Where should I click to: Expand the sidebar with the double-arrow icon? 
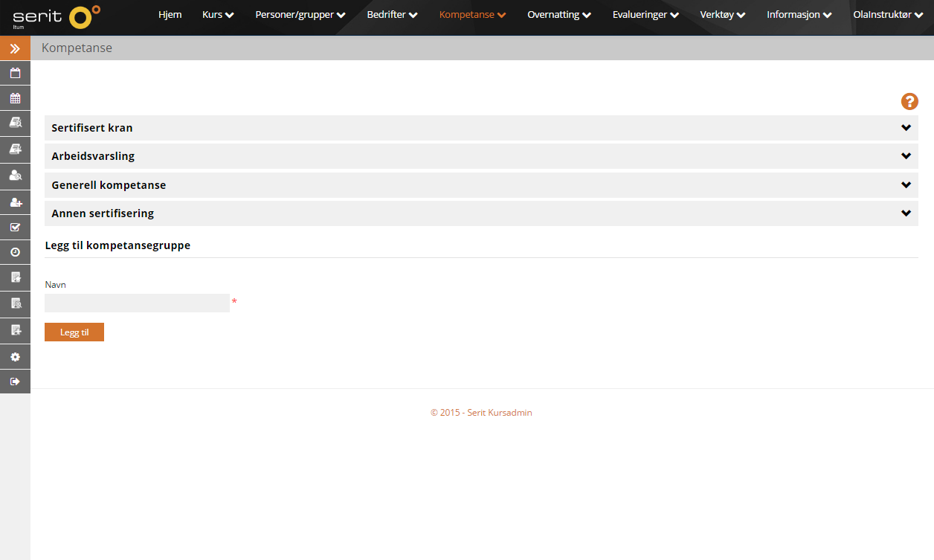(15, 48)
